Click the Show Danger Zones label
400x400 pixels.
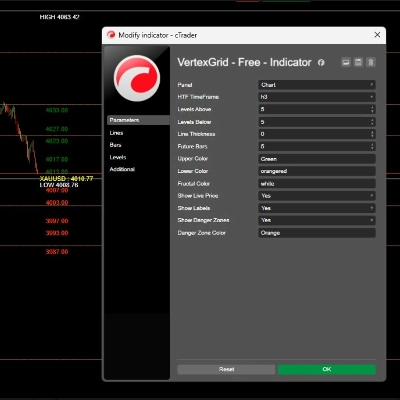(x=203, y=220)
